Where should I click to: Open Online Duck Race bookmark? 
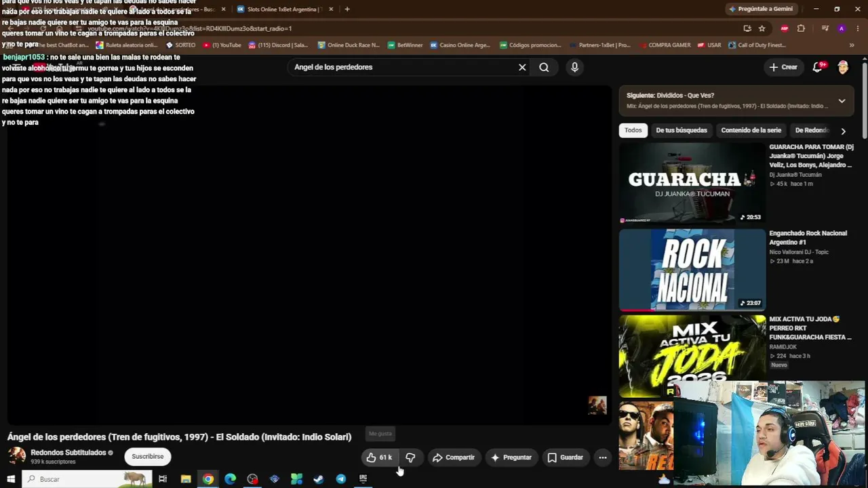click(349, 45)
